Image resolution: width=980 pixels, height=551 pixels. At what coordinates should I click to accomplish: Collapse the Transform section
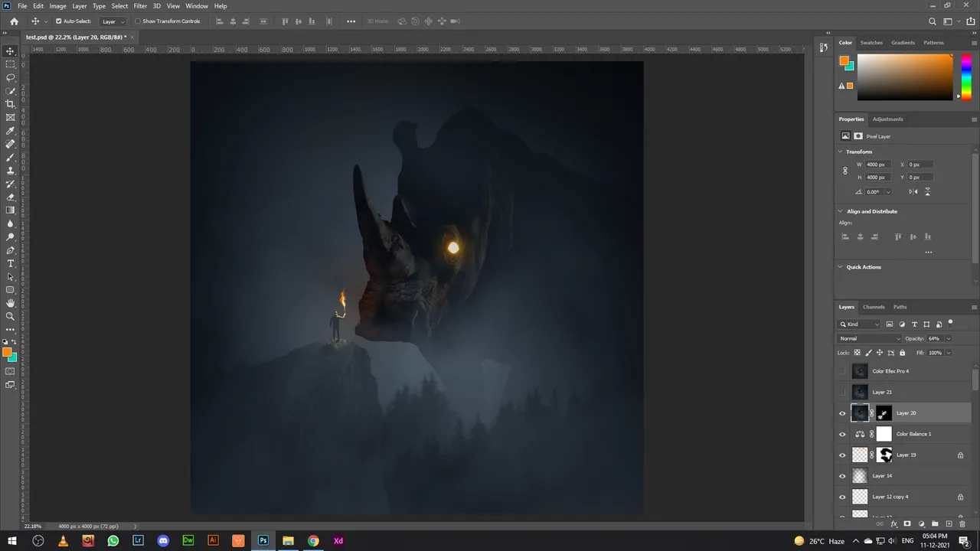841,152
